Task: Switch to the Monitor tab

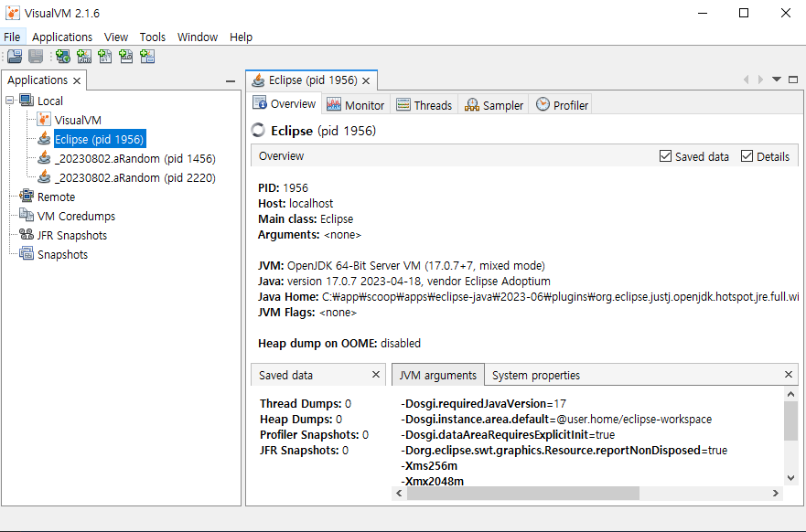Action: click(x=356, y=105)
